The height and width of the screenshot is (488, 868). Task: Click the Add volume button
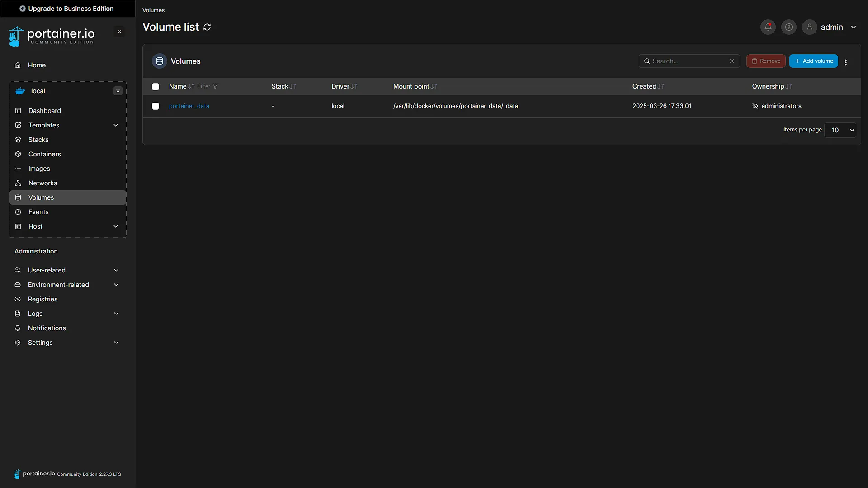pos(813,61)
